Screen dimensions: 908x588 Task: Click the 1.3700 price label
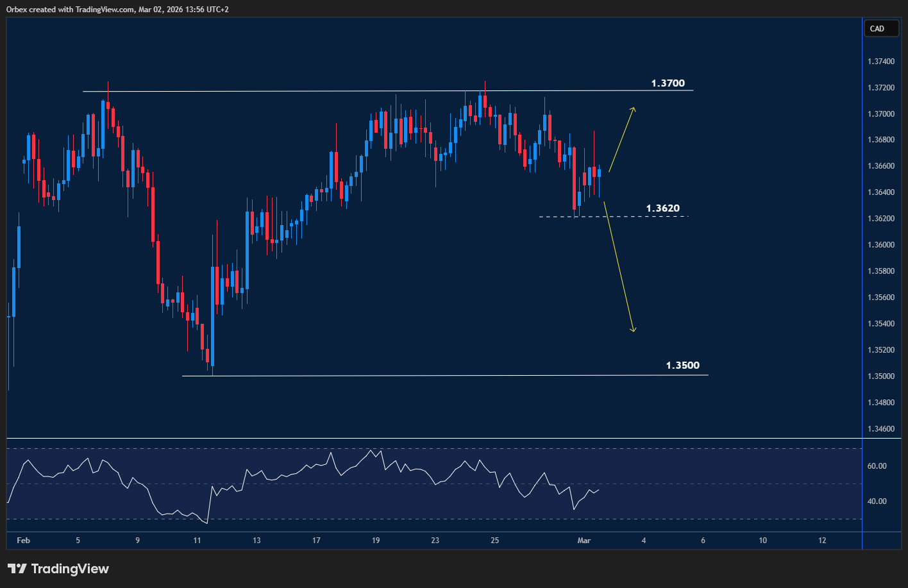click(668, 83)
